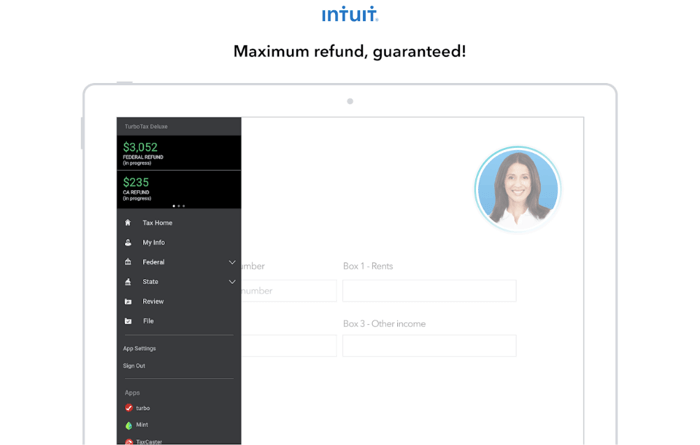Click the File folder icon
The height and width of the screenshot is (445, 700).
point(128,321)
